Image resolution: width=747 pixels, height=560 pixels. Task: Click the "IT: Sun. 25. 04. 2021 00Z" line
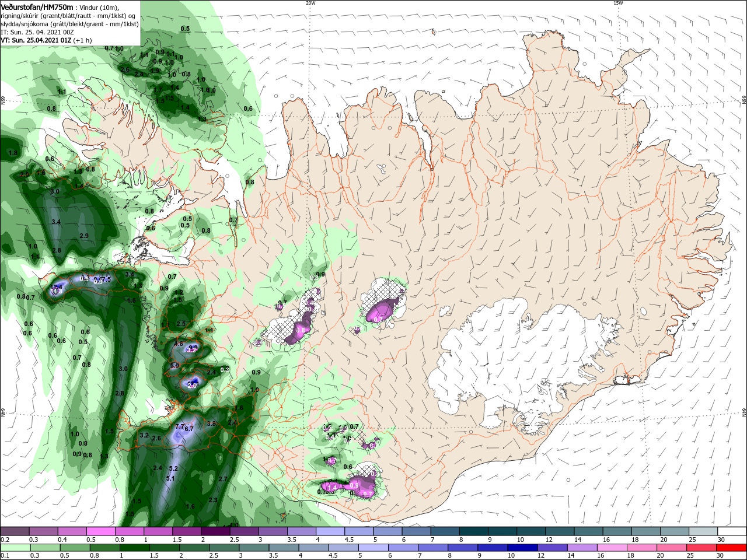point(37,32)
